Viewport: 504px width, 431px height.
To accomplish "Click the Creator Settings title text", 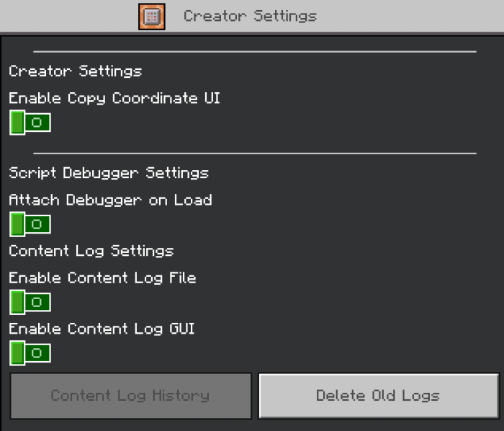I will point(250,16).
